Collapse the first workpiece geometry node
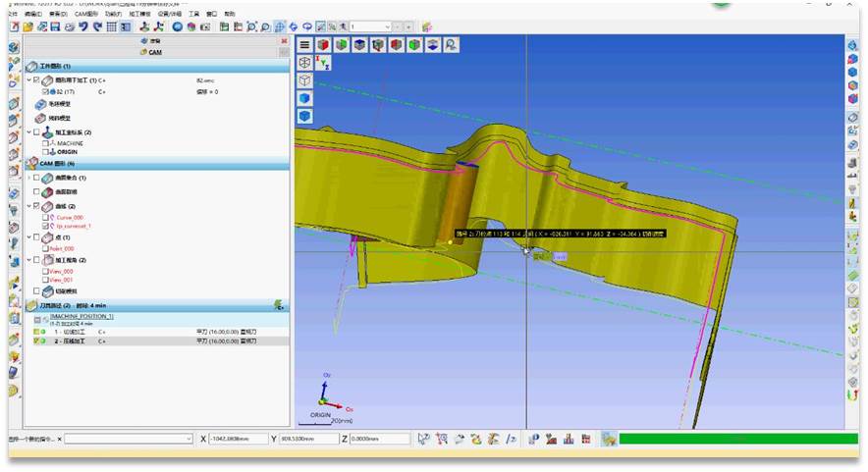This screenshot has height=472, width=868. pos(28,80)
